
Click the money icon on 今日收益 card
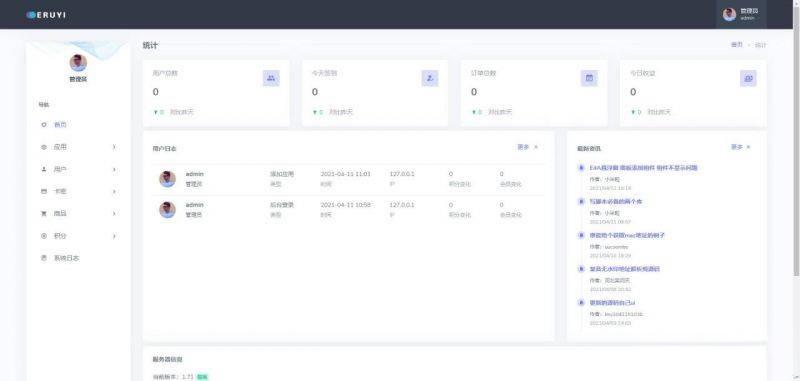(748, 78)
